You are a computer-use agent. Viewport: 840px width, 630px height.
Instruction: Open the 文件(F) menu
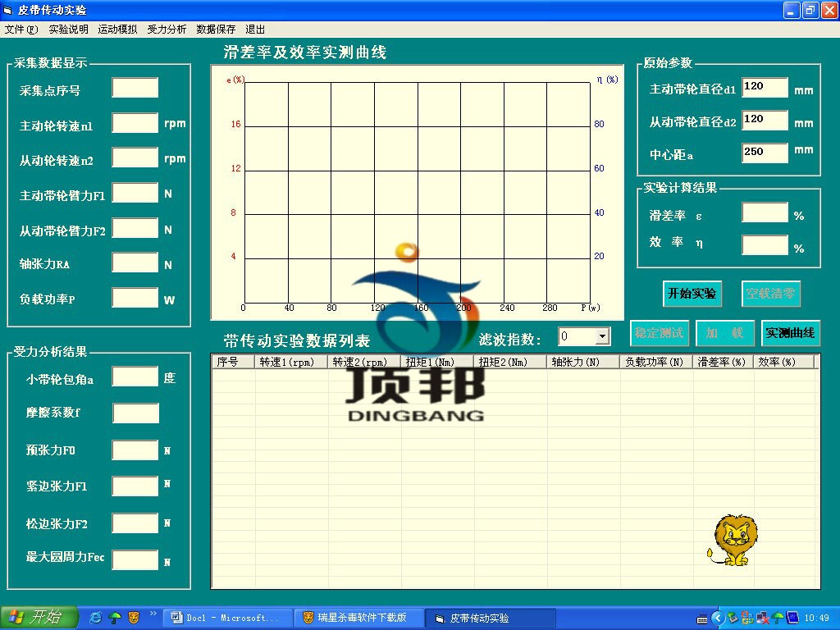21,29
